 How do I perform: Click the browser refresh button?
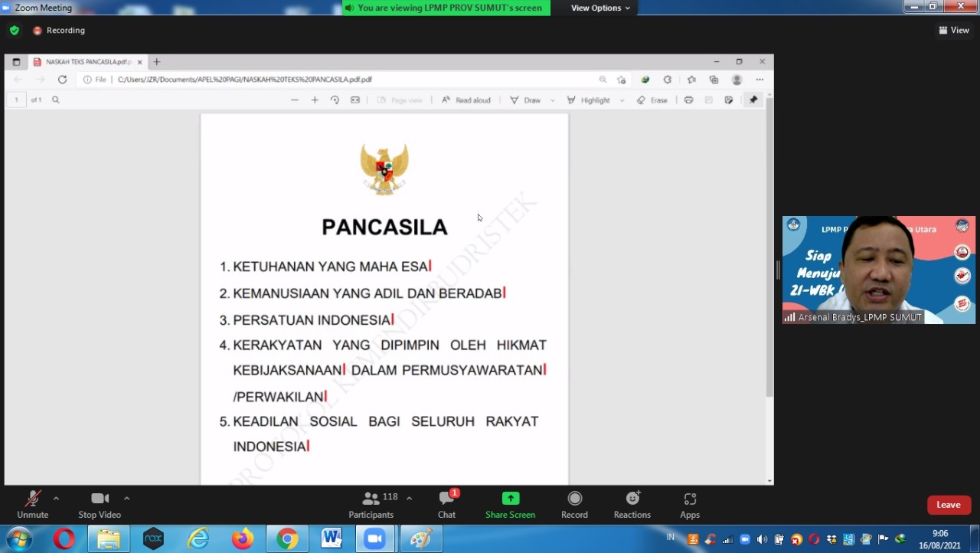pos(62,80)
